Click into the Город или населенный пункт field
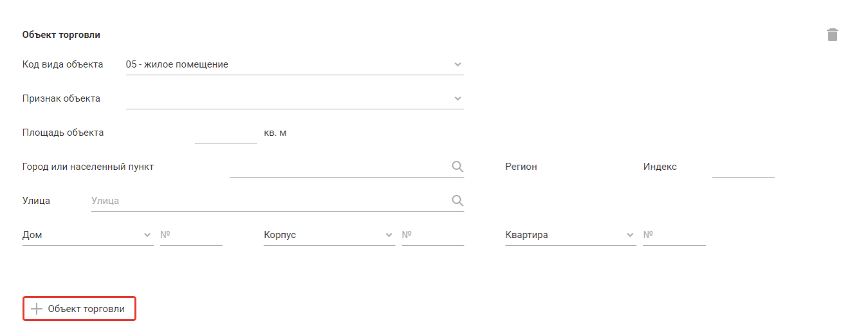 click(x=339, y=167)
